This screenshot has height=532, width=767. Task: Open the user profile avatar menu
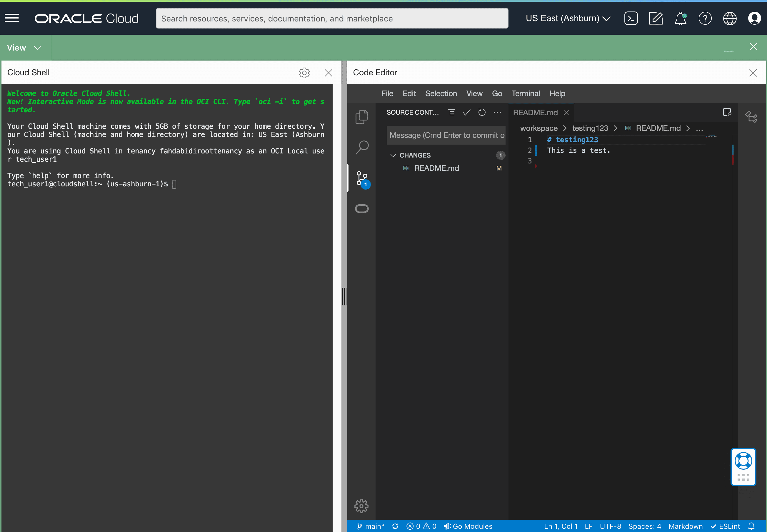(754, 18)
